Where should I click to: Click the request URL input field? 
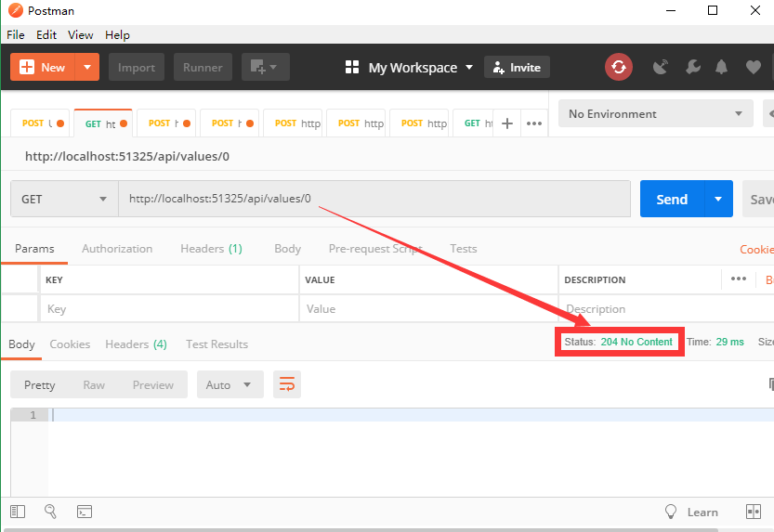[374, 199]
